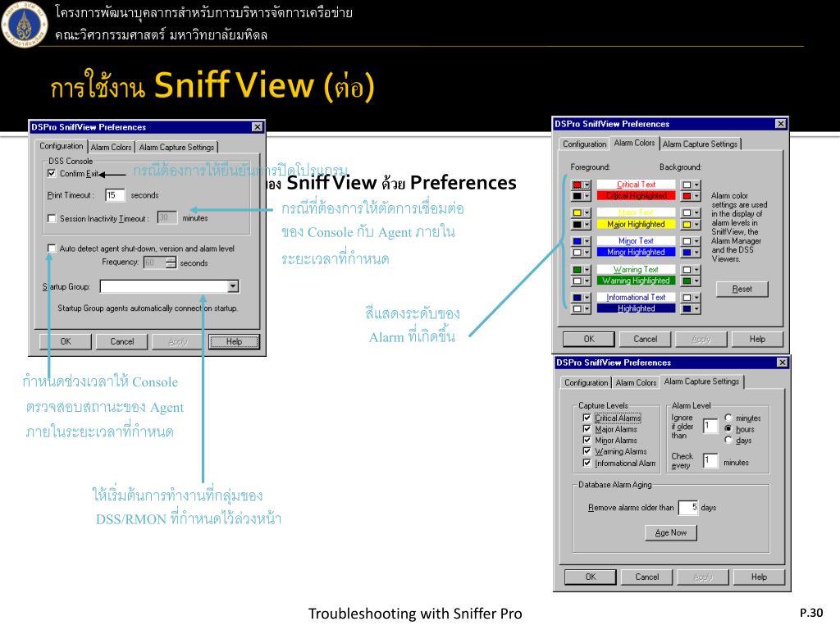Screen dimensions: 840x630
Task: Close the Preferences dialog showing Alarm Colors
Action: click(x=781, y=124)
